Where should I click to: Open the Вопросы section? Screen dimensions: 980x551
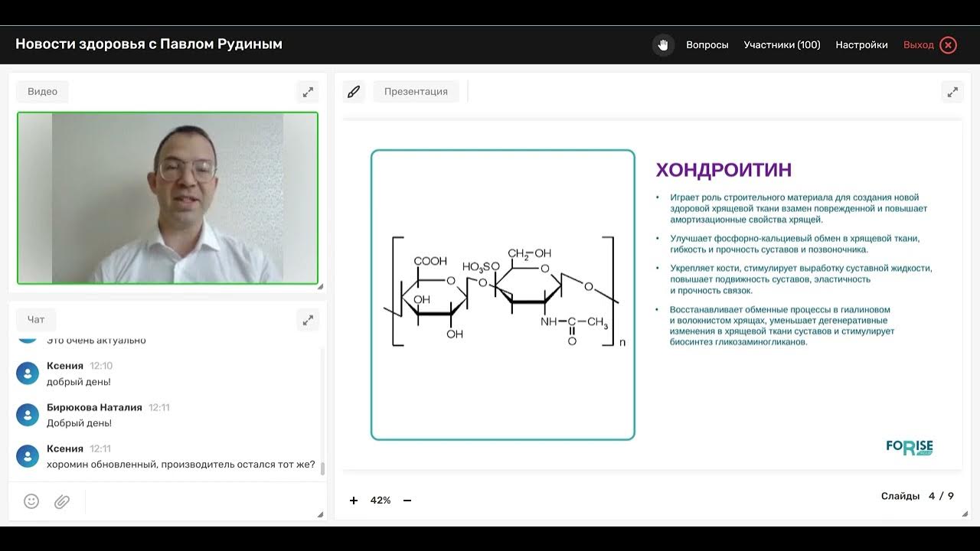tap(707, 45)
